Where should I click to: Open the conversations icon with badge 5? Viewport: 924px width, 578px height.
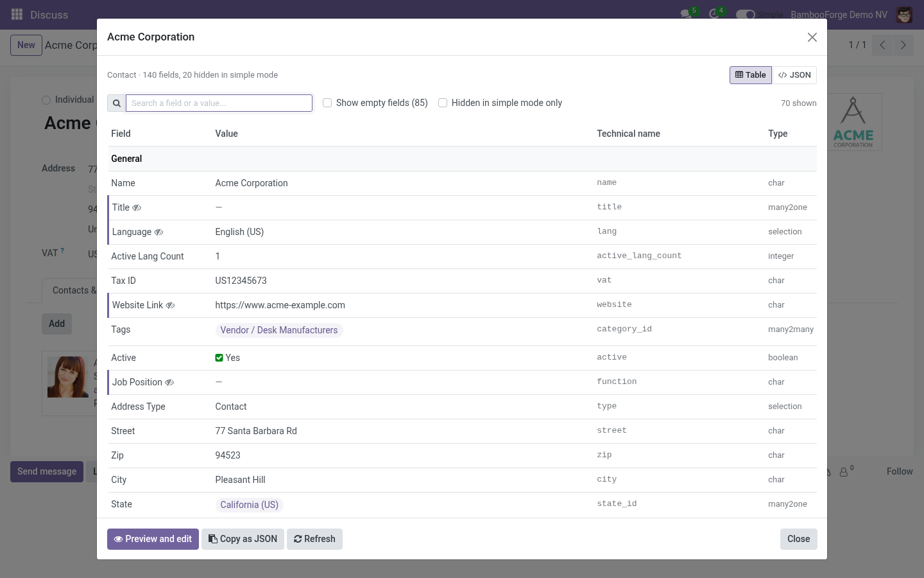point(687,14)
